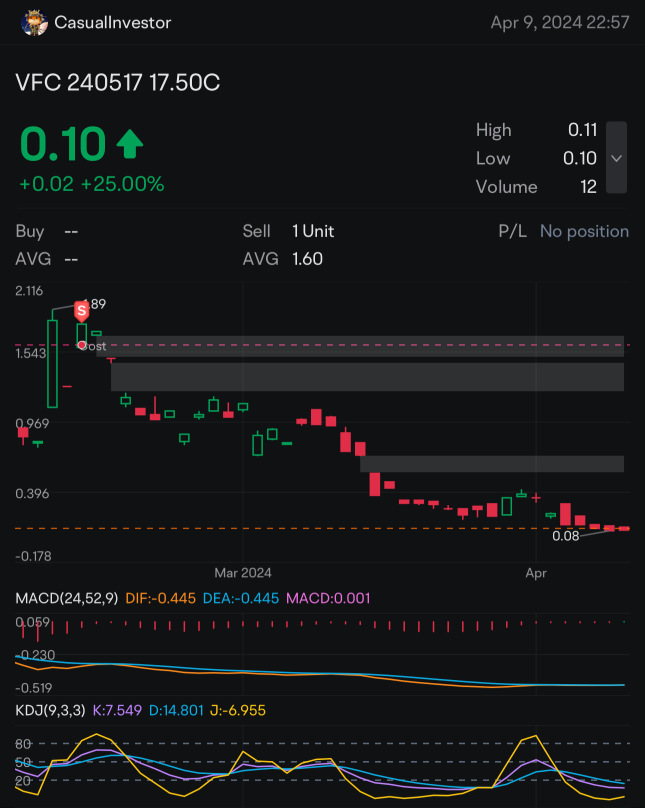Tap the Mar 2024 date axis label
The height and width of the screenshot is (808, 645).
click(x=243, y=573)
